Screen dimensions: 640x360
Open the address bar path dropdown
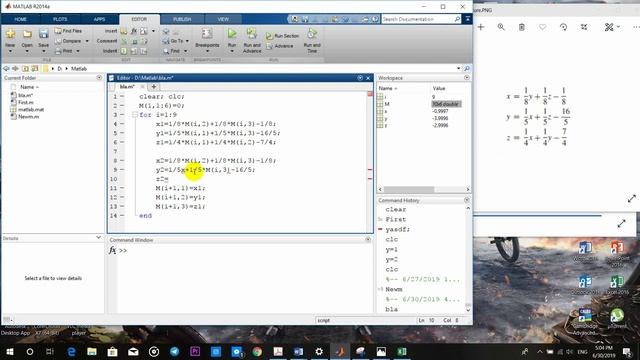tap(459, 69)
